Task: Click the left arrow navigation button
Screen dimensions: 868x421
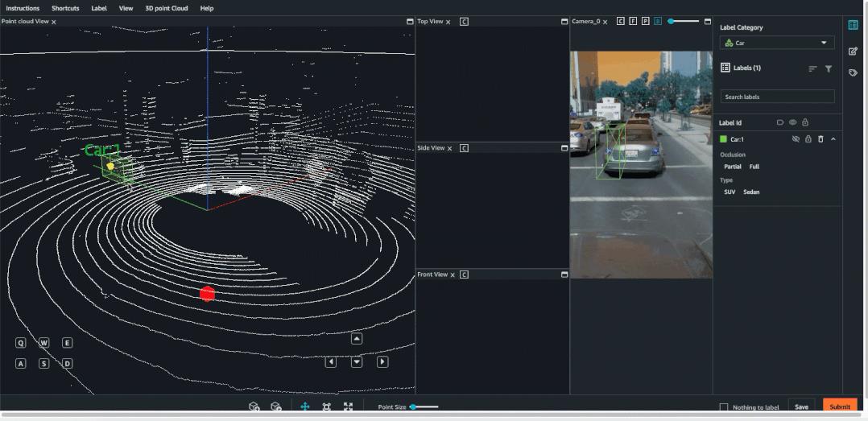Action: [330, 361]
